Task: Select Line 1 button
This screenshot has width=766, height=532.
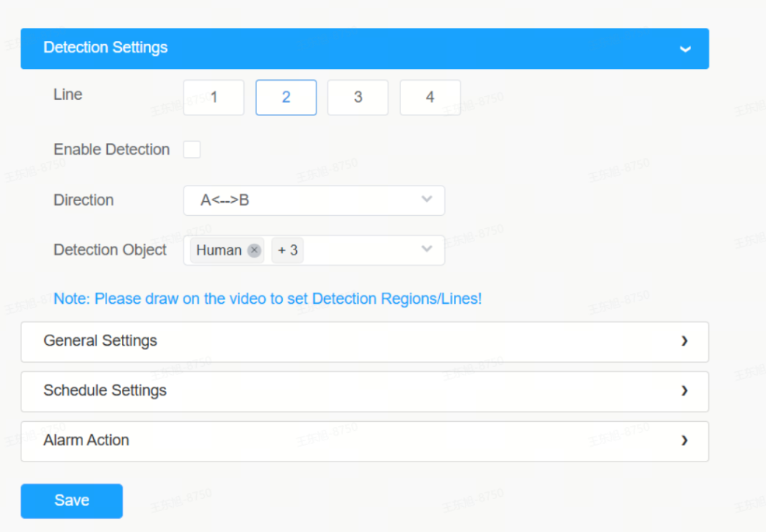Action: coord(214,98)
